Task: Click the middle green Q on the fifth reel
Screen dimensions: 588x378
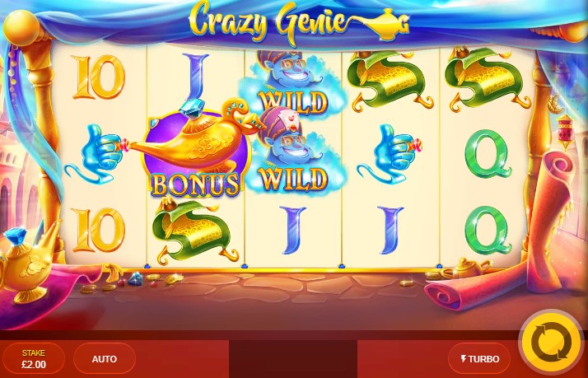Action: point(488,154)
